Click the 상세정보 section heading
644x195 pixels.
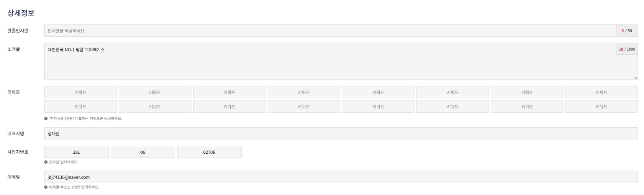pyautogui.click(x=21, y=13)
